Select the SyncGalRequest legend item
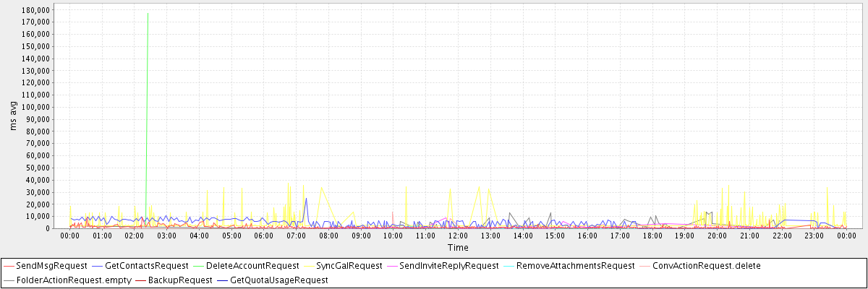 349,266
